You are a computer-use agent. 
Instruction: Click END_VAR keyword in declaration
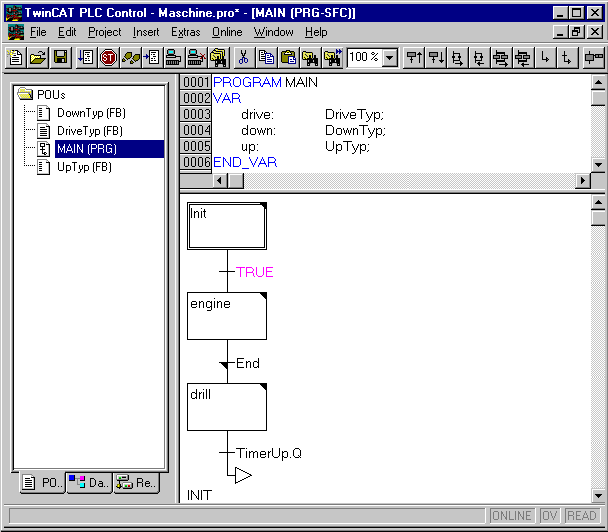click(245, 162)
